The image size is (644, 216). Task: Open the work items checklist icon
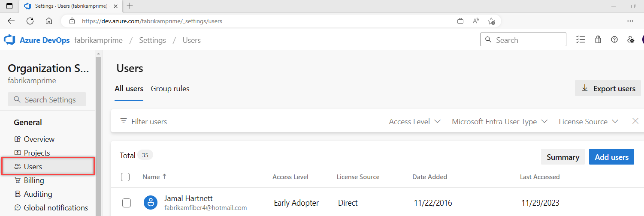[581, 40]
